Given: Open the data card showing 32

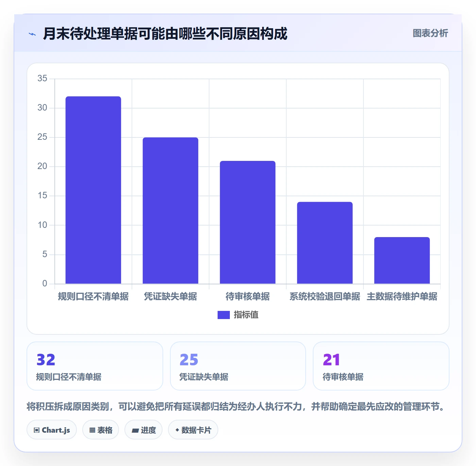Looking at the screenshot, I should pyautogui.click(x=95, y=366).
